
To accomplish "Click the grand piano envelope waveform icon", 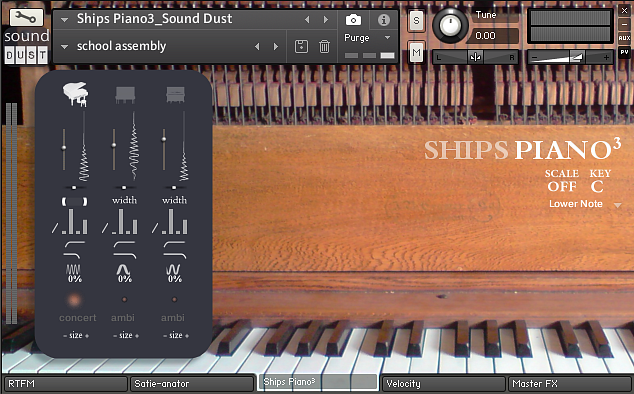I will [84, 146].
